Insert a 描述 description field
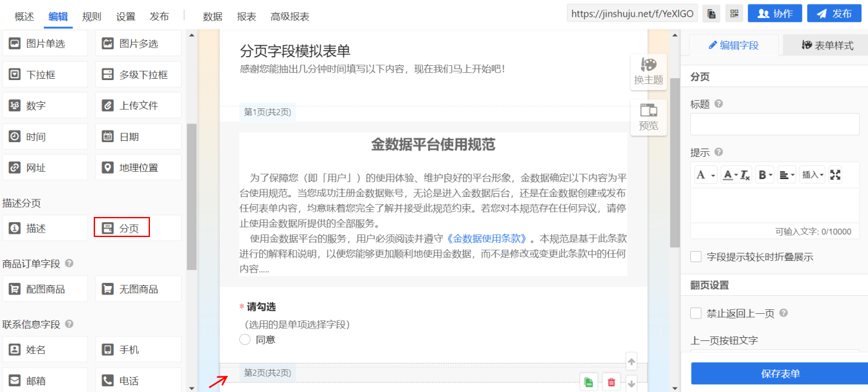 tap(45, 229)
